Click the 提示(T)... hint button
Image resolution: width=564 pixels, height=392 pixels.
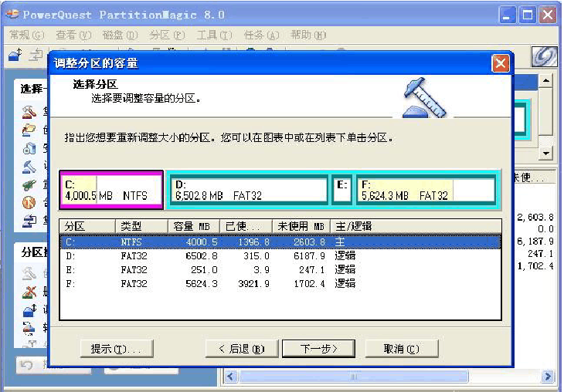(117, 349)
